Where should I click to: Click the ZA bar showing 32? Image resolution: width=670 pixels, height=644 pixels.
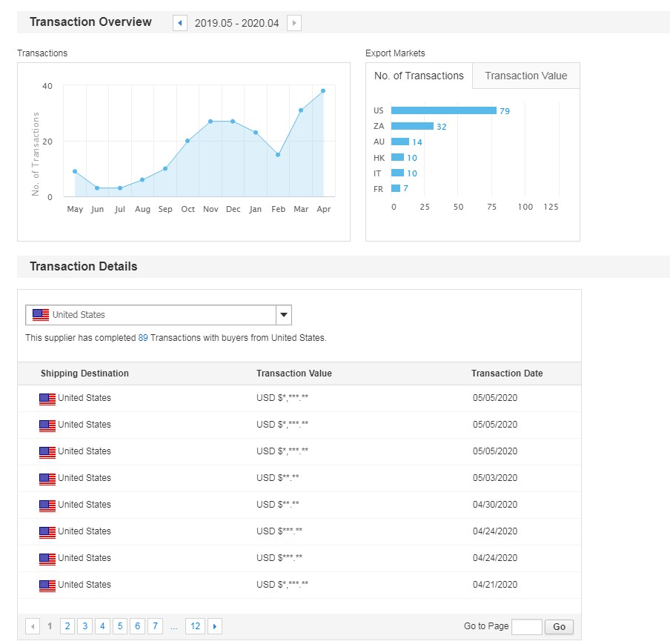tap(412, 126)
